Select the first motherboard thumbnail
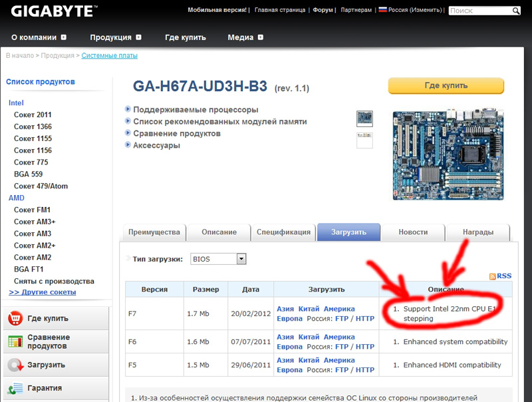Screen dimensions: 532x402 point(364,119)
